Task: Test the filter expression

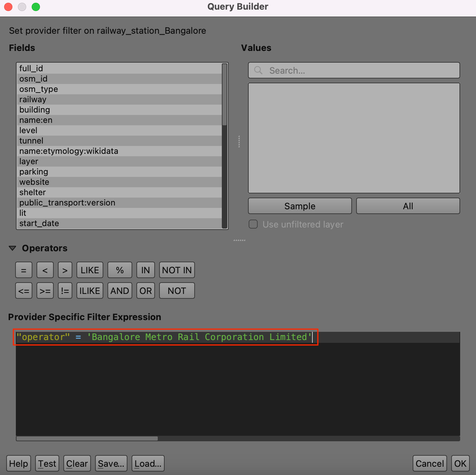Action: [x=47, y=463]
